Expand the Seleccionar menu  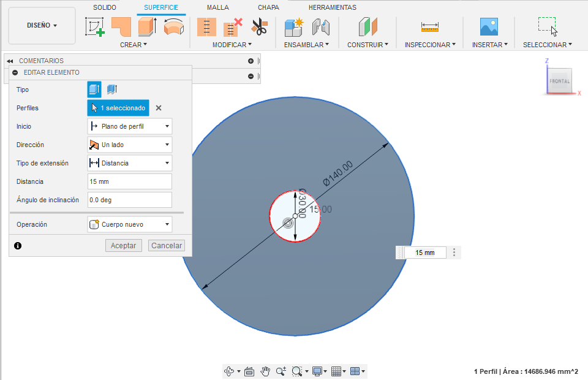[548, 45]
